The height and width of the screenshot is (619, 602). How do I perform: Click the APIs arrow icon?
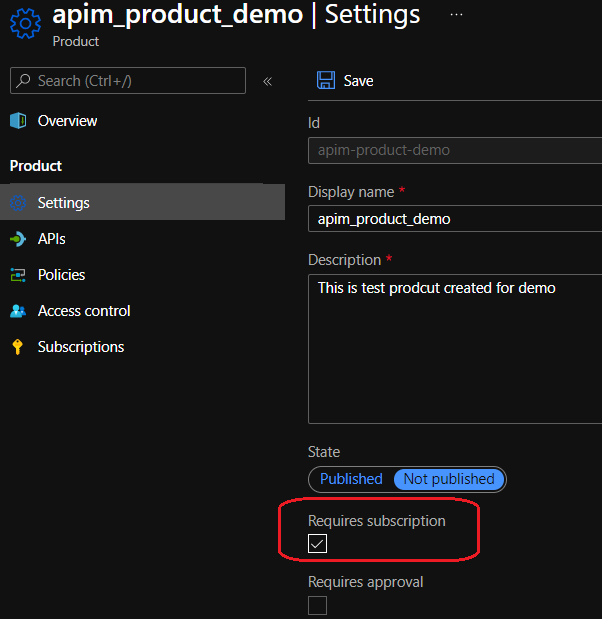(x=18, y=239)
